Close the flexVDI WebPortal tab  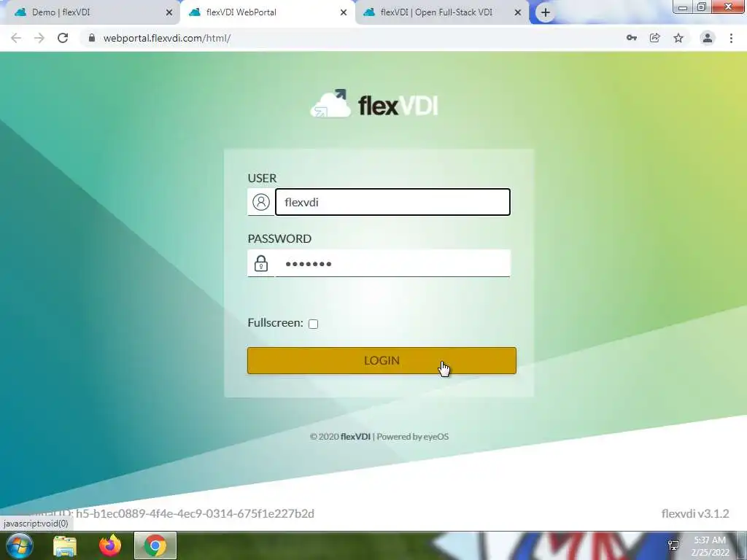pyautogui.click(x=344, y=13)
